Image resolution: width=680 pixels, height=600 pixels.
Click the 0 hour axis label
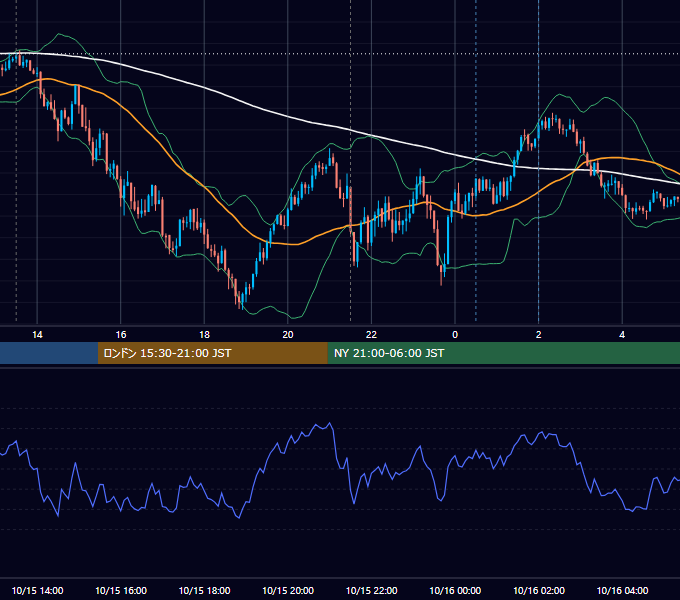(x=455, y=335)
